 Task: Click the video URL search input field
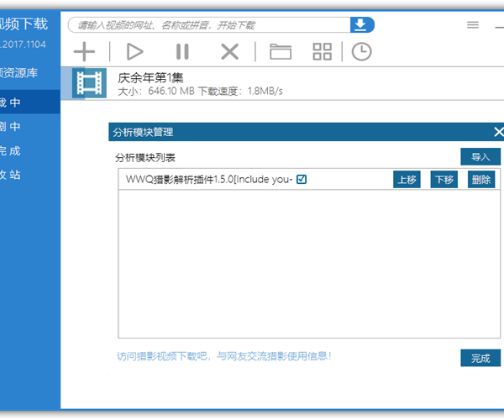point(210,24)
